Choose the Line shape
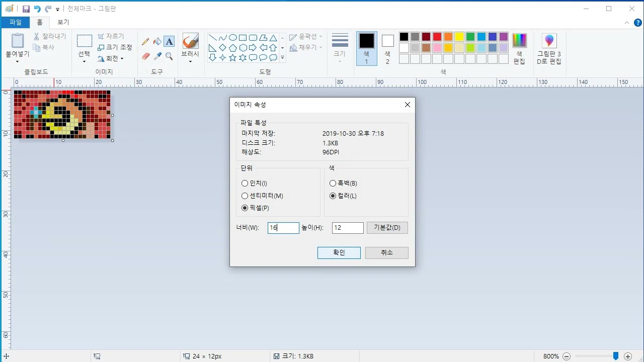Screen dimensions: 644x362 tap(212, 38)
